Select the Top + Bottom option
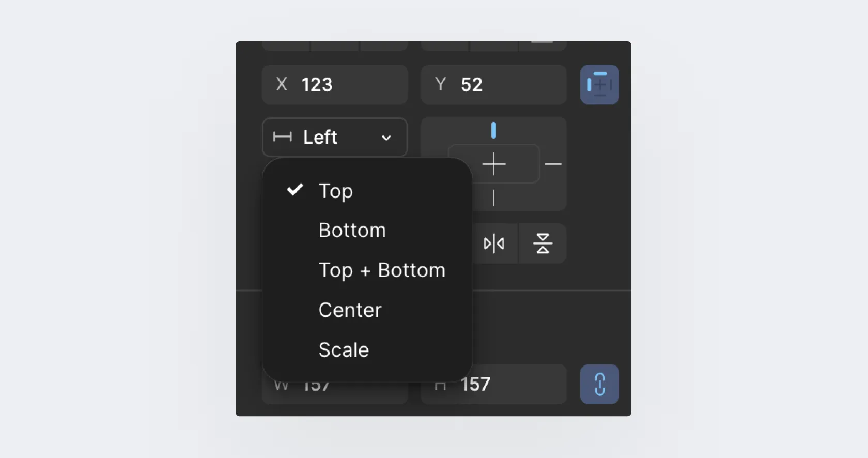 382,270
